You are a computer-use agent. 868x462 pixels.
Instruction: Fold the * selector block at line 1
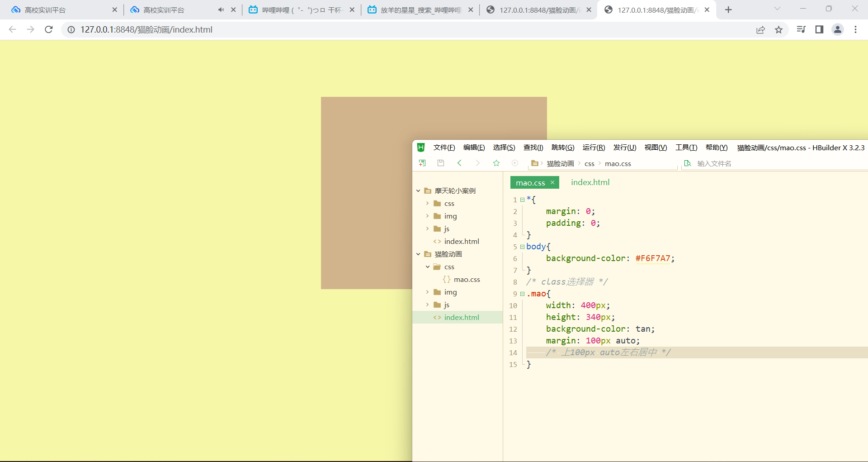coord(522,200)
